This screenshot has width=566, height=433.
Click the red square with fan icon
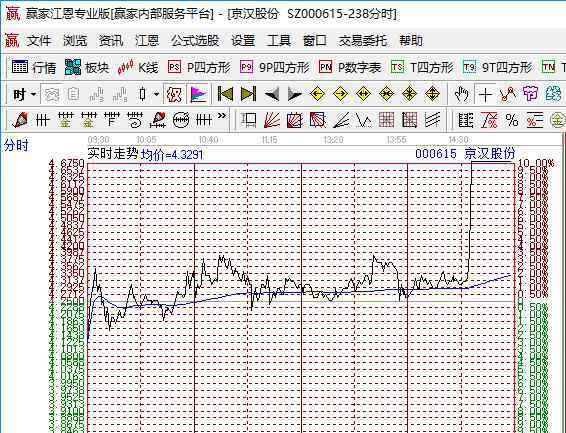295,120
